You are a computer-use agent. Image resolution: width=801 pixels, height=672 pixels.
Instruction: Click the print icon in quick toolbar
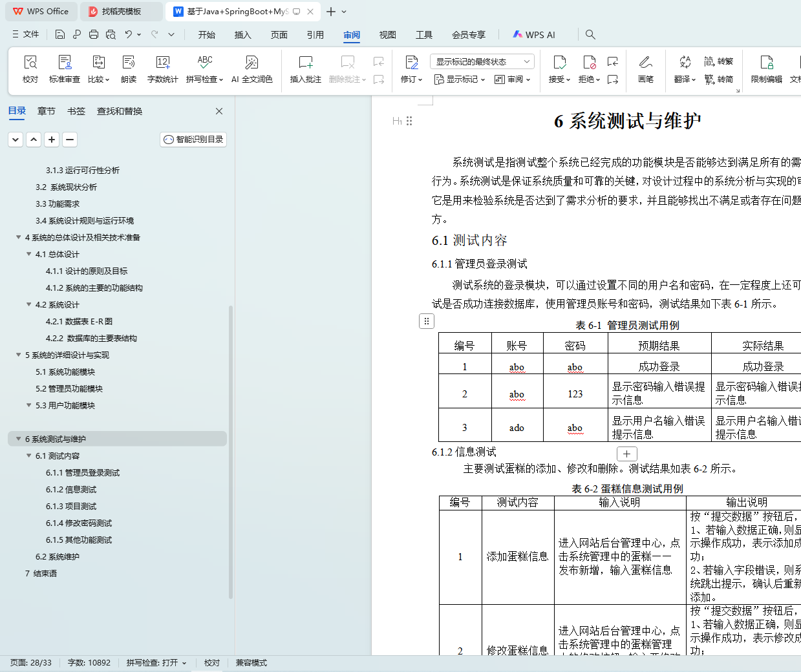94,34
